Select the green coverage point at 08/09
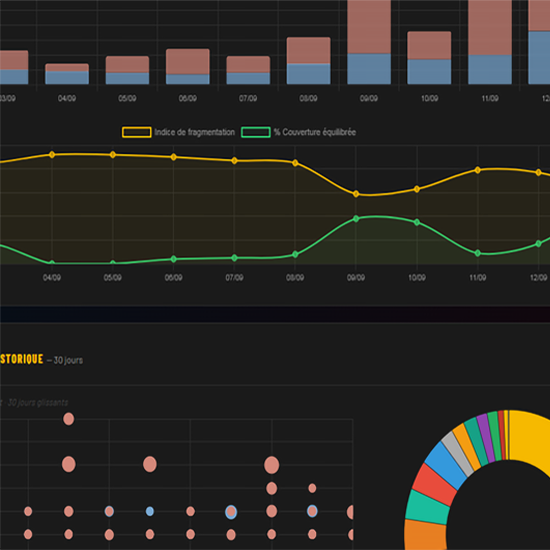 click(x=295, y=254)
